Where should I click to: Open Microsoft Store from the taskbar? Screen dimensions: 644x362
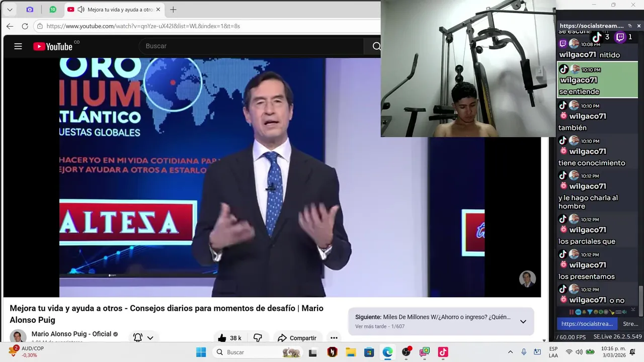click(369, 352)
